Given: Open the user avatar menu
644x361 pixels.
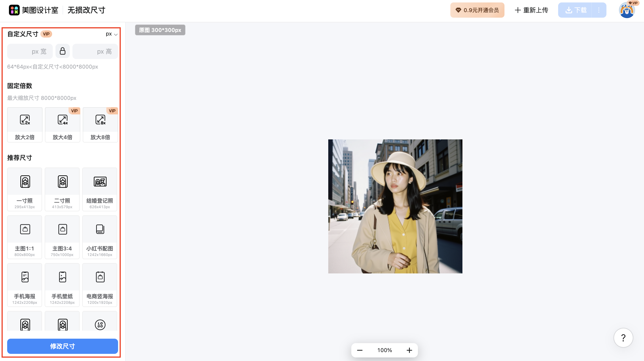Looking at the screenshot, I should [x=627, y=10].
